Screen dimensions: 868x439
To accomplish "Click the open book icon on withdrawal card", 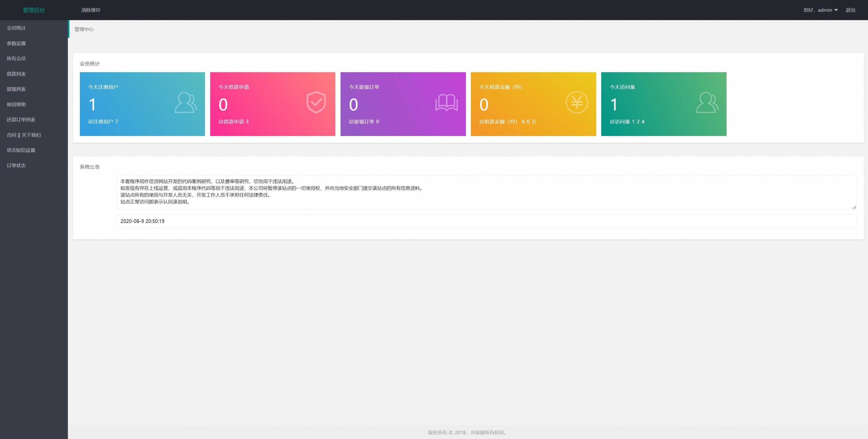I will pos(446,102).
